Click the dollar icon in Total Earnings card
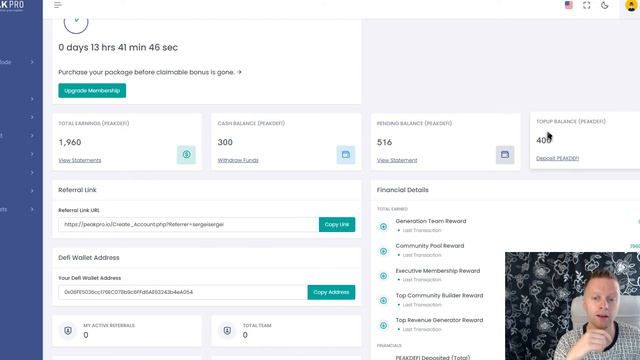This screenshot has height=360, width=640. click(187, 155)
